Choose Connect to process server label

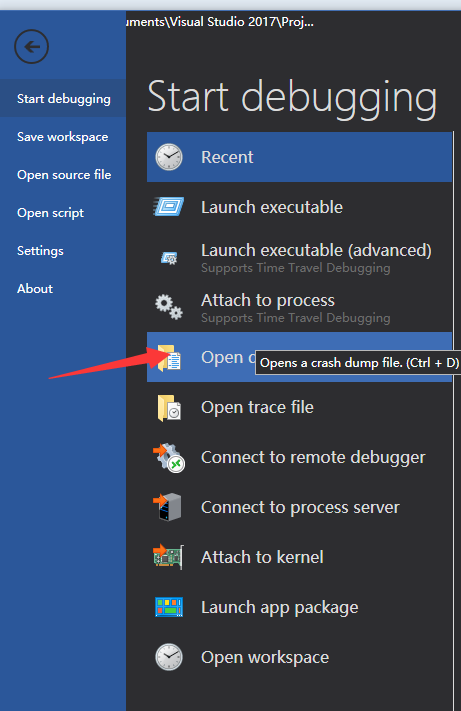pos(300,507)
